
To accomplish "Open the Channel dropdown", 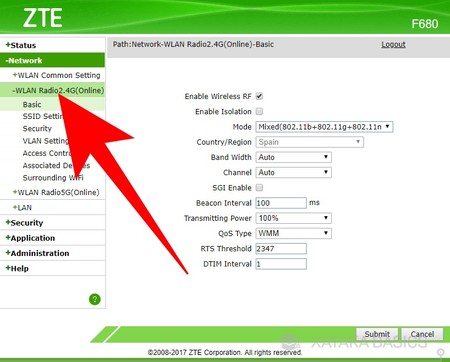I will [x=293, y=173].
